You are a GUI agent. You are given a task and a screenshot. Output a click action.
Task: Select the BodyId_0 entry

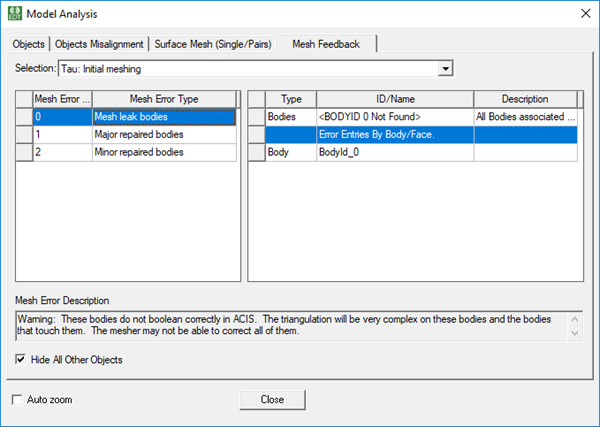[x=395, y=152]
